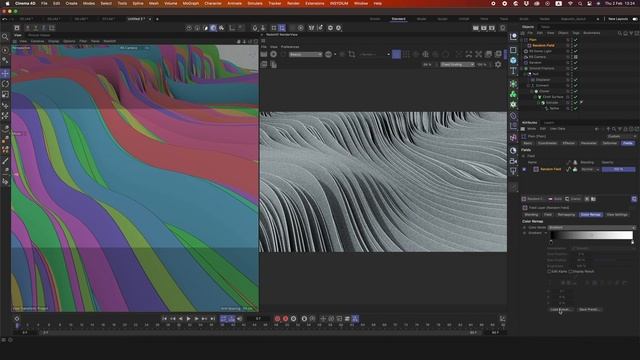
Task: Collapse the Cloner hierarchy expander
Action: (532, 91)
